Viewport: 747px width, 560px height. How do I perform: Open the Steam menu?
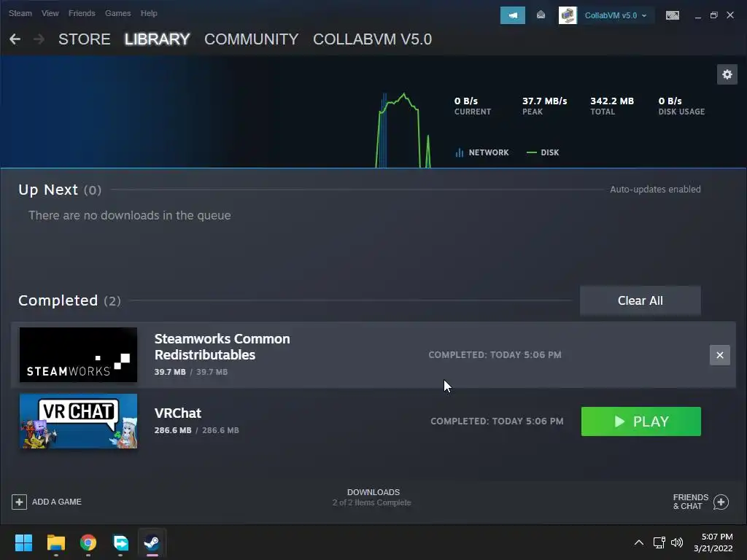click(20, 13)
